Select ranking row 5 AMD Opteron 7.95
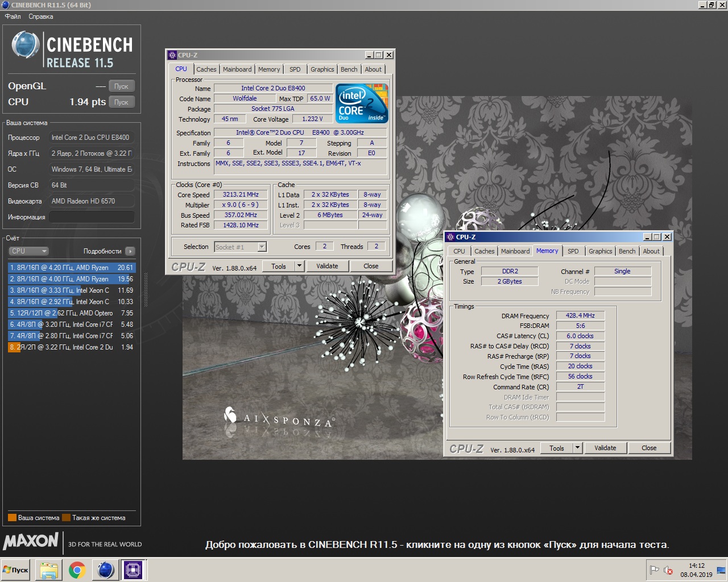The width and height of the screenshot is (728, 582). click(x=72, y=313)
